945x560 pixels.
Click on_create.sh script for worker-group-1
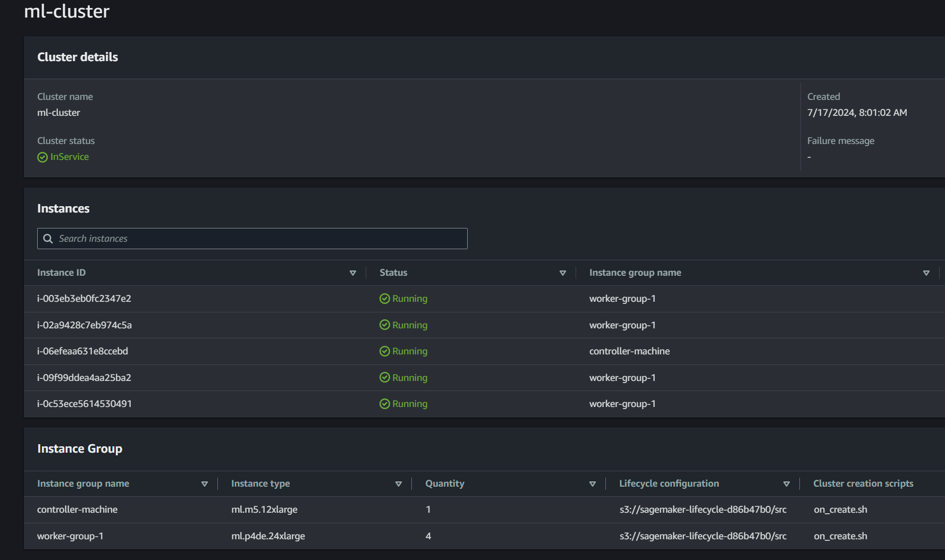tap(840, 536)
